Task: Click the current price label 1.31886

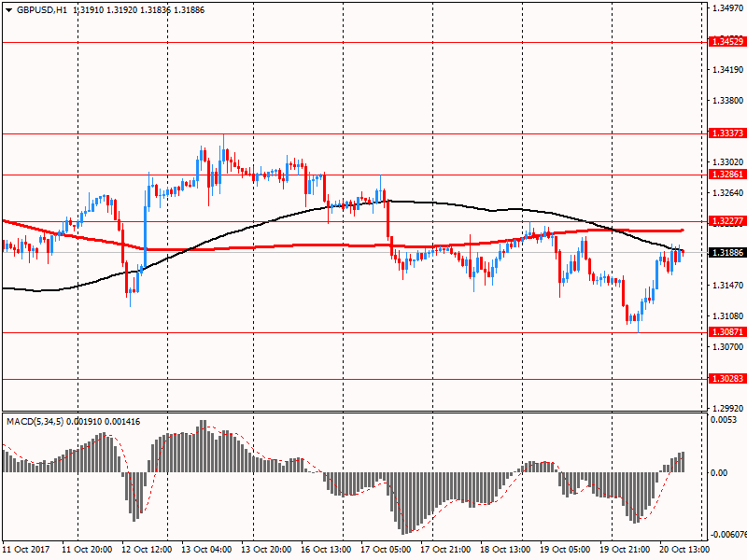Action: tap(727, 252)
